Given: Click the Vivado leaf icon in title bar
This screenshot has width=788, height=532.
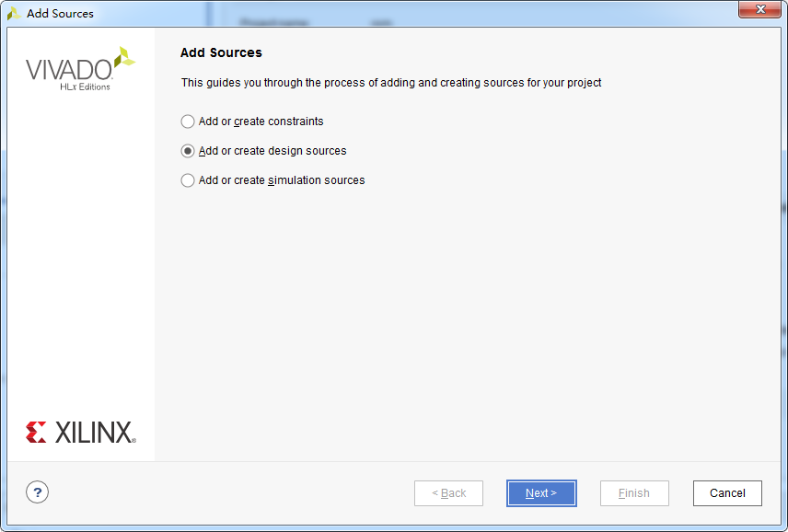Looking at the screenshot, I should tap(14, 13).
